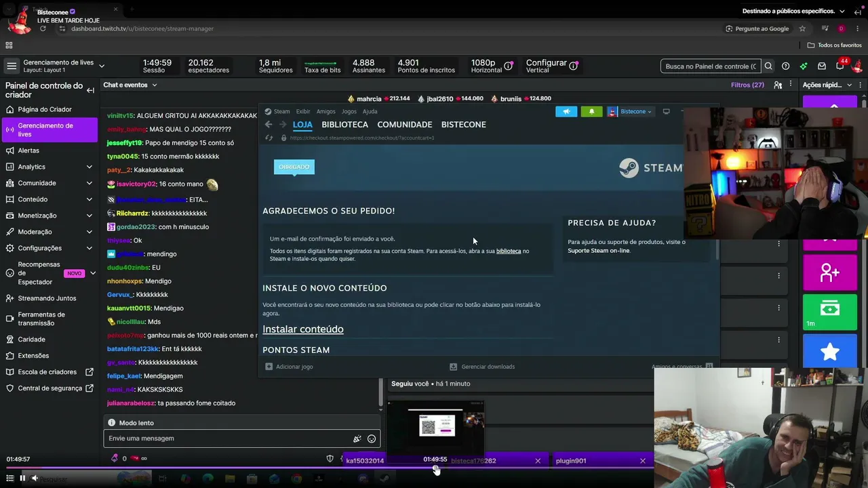
Task: Expand Recompensas de Espectador section
Action: [92, 273]
